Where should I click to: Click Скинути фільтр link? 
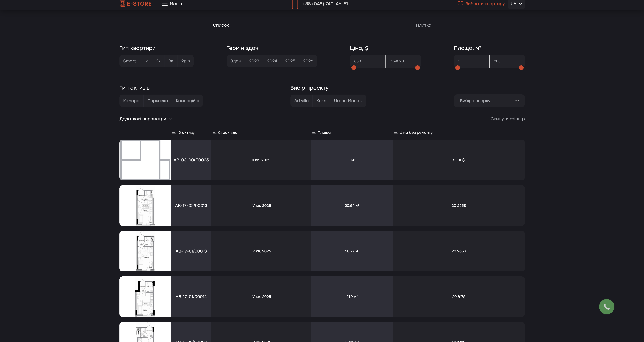[x=507, y=119]
